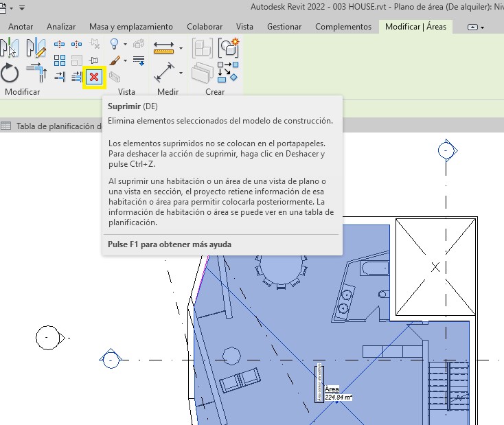Click the Pin element icon
This screenshot has height=425, width=504.
coord(93,60)
